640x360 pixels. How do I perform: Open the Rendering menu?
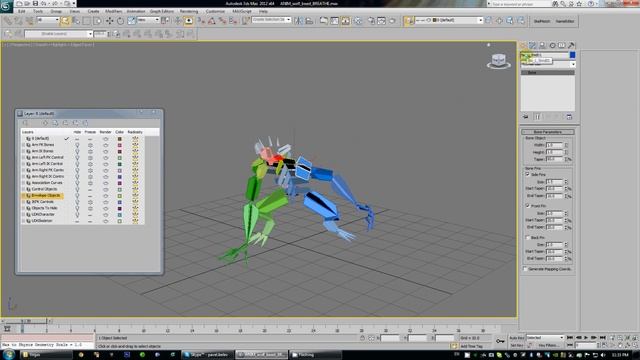click(x=189, y=11)
